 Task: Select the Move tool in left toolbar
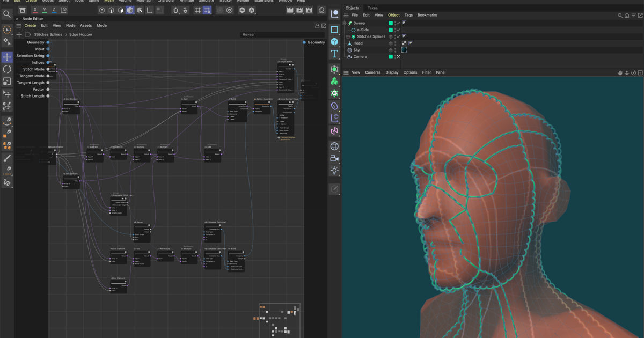pyautogui.click(x=7, y=57)
